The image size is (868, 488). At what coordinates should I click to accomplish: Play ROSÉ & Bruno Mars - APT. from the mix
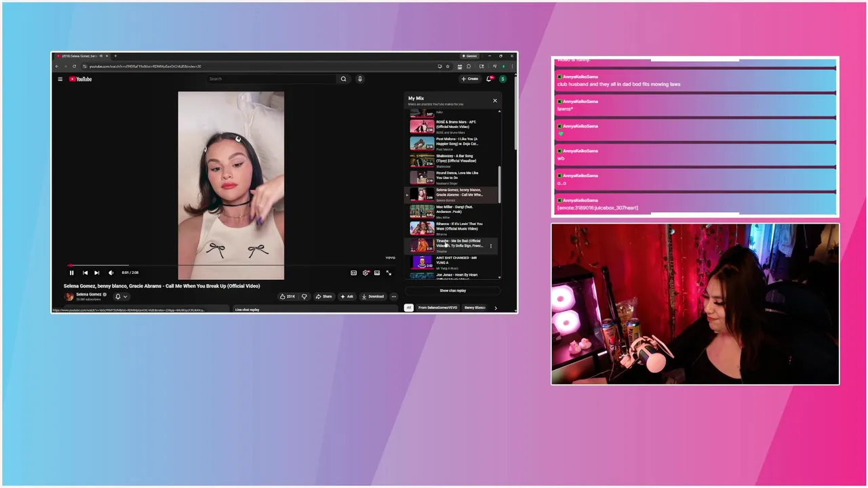[452, 127]
